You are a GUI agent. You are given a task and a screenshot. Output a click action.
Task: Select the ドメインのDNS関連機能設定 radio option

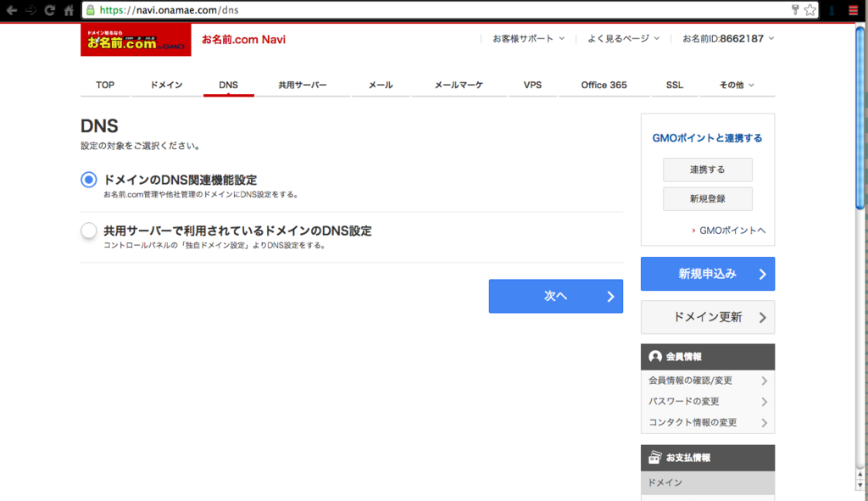click(88, 179)
